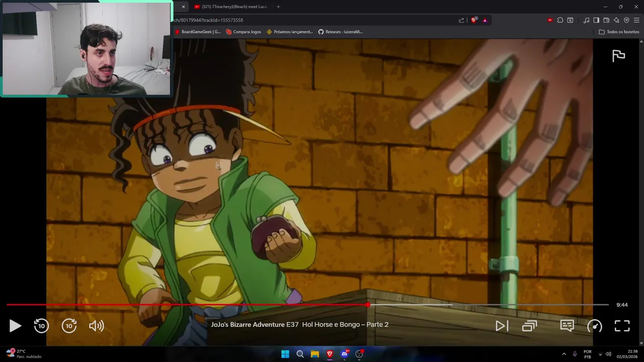Image resolution: width=644 pixels, height=362 pixels.
Task: Open Discord from taskbar
Action: click(345, 354)
